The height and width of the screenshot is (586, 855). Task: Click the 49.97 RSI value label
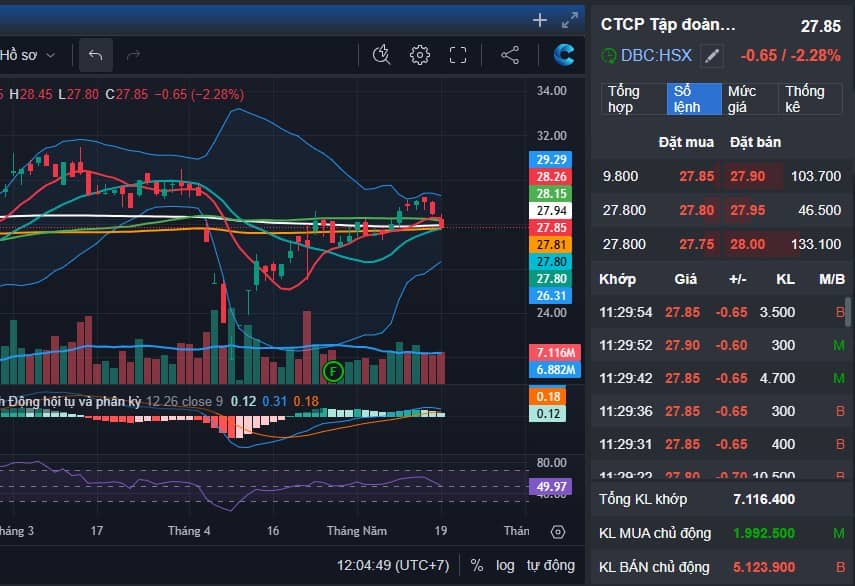tap(551, 486)
